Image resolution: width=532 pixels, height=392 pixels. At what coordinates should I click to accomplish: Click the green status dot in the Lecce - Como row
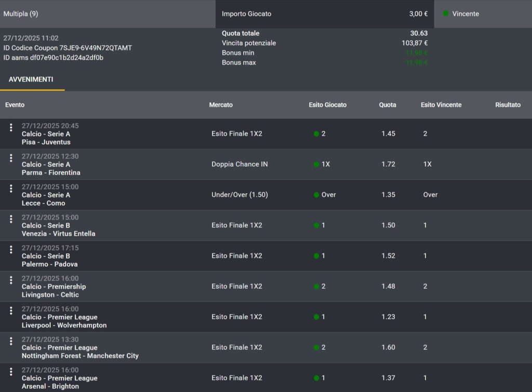point(316,195)
